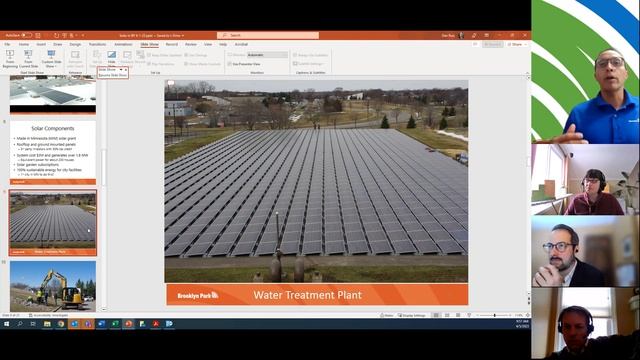Image resolution: width=640 pixels, height=360 pixels.
Task: Open the Monitor Automatic dropdown
Action: coord(267,55)
